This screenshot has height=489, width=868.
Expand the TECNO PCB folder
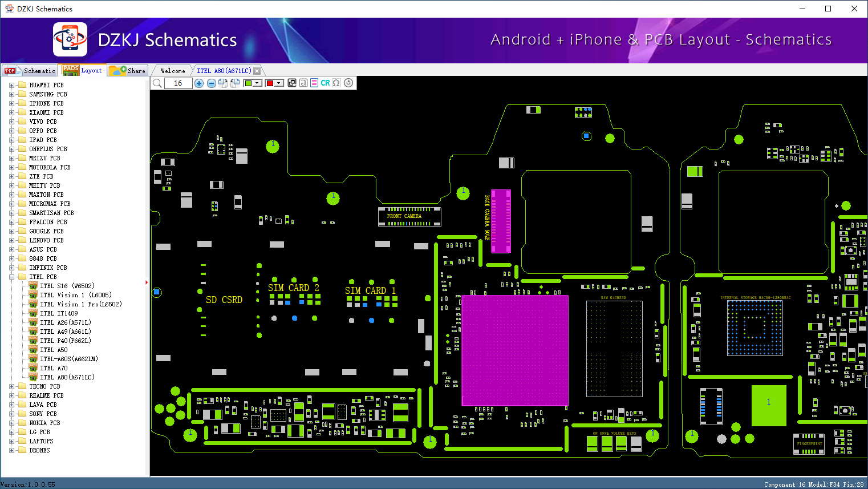coord(11,386)
